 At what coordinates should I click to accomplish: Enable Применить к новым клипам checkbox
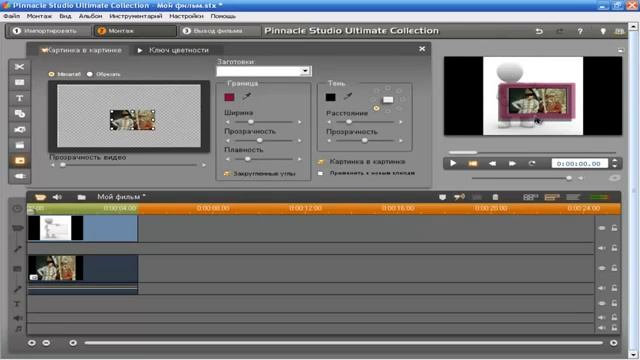[x=320, y=173]
